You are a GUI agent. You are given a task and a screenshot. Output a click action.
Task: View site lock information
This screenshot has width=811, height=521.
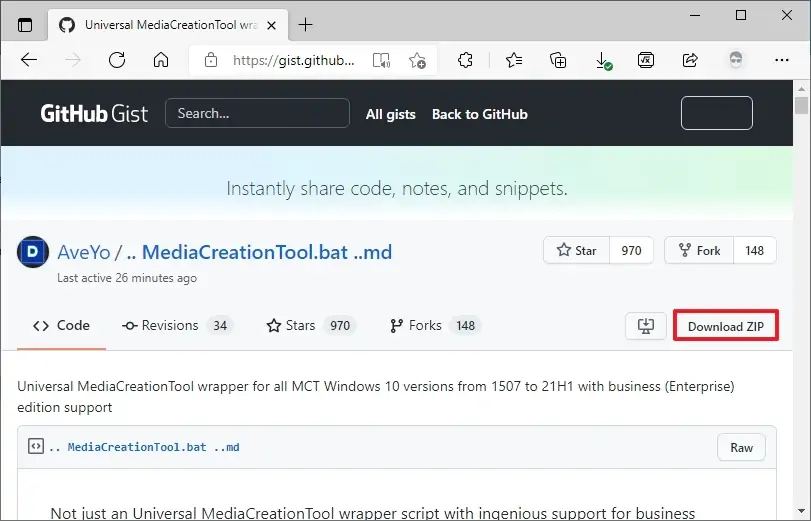click(211, 60)
